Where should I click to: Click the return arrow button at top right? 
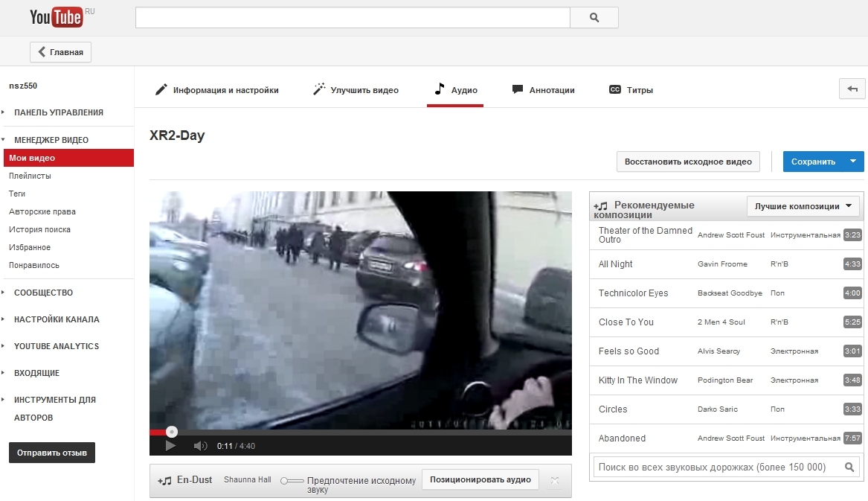pos(852,89)
